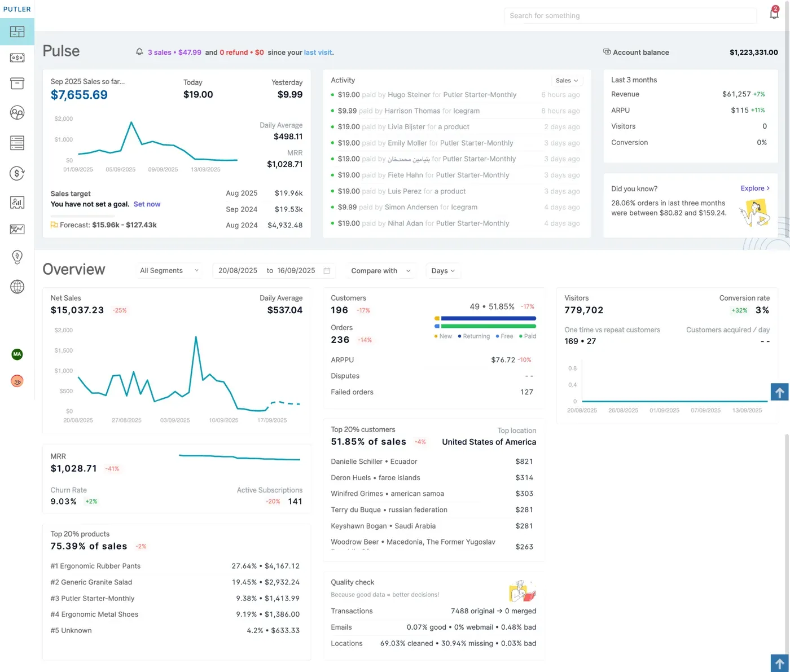Click the PUTLER logo
Image resolution: width=790 pixels, height=672 pixels.
[x=17, y=9]
